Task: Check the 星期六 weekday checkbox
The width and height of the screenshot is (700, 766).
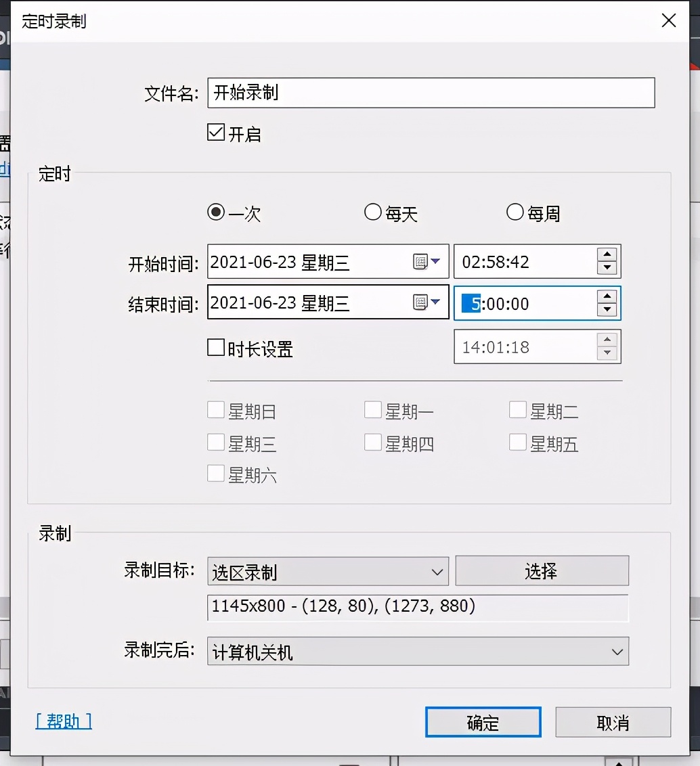Action: (x=216, y=474)
